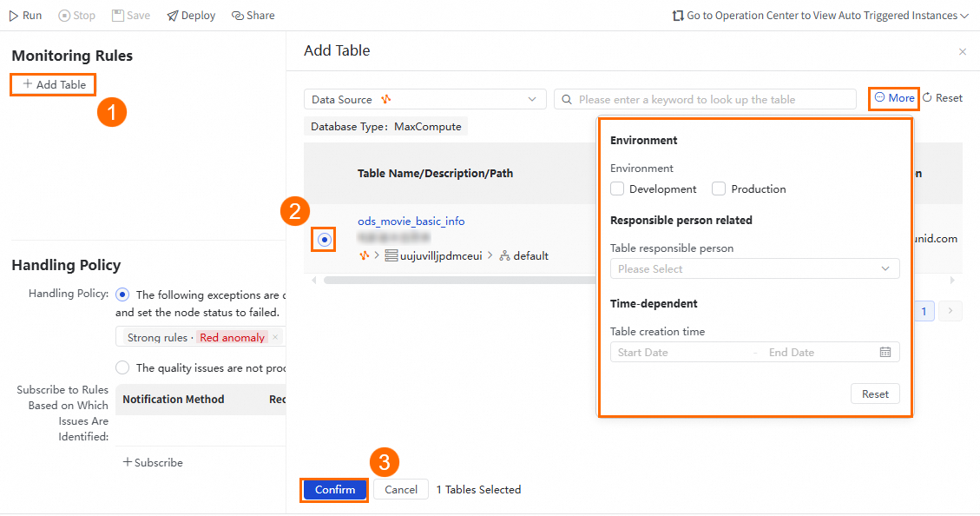This screenshot has width=980, height=516.
Task: Close the Add Table panel
Action: 962,51
